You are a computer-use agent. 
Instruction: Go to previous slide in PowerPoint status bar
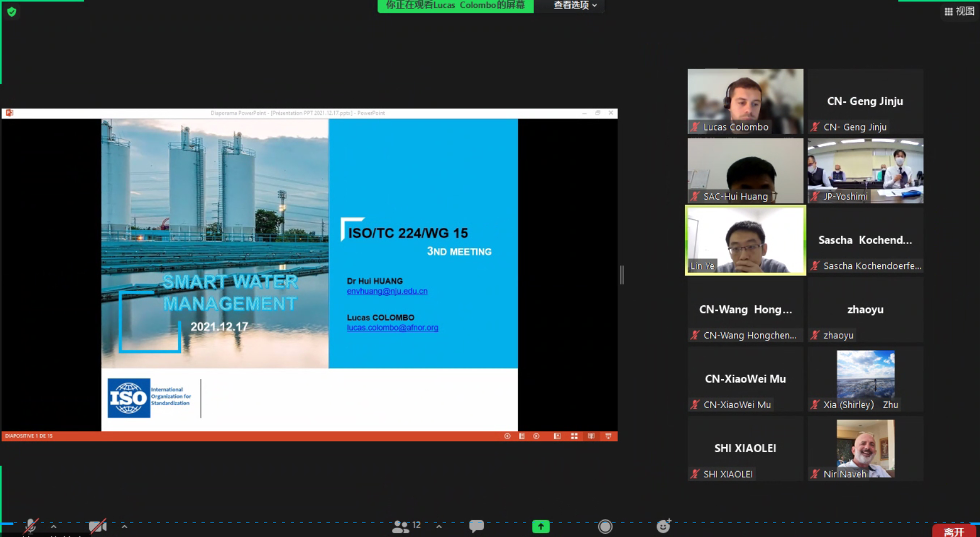pyautogui.click(x=507, y=436)
